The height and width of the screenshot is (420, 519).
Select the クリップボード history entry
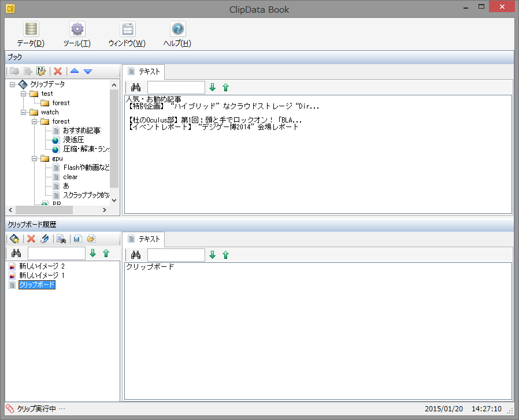[x=37, y=285]
